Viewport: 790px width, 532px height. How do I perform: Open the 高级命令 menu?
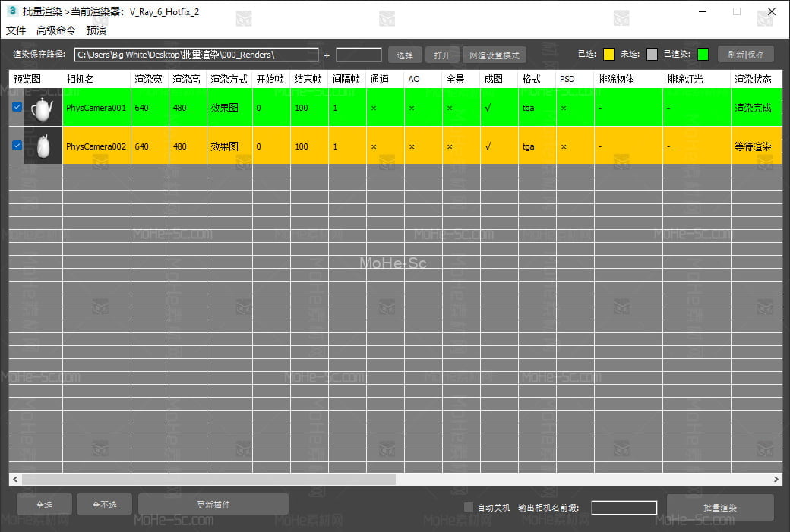click(56, 30)
